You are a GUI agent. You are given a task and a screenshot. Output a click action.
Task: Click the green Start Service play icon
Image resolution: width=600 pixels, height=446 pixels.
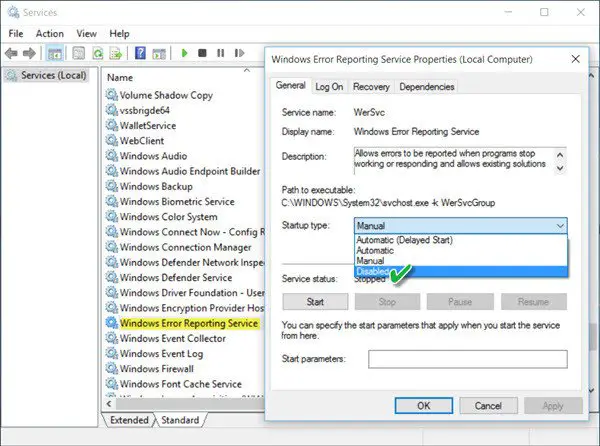tap(184, 53)
